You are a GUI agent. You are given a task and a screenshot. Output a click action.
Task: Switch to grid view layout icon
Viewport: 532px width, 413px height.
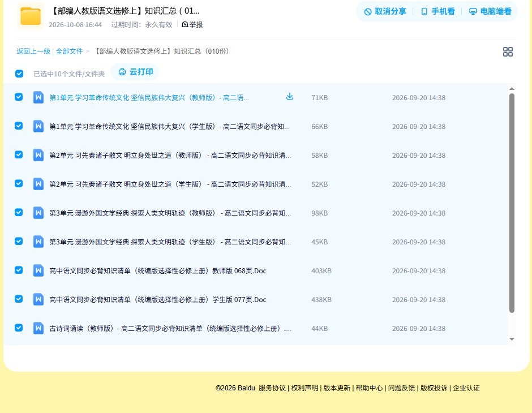(508, 51)
